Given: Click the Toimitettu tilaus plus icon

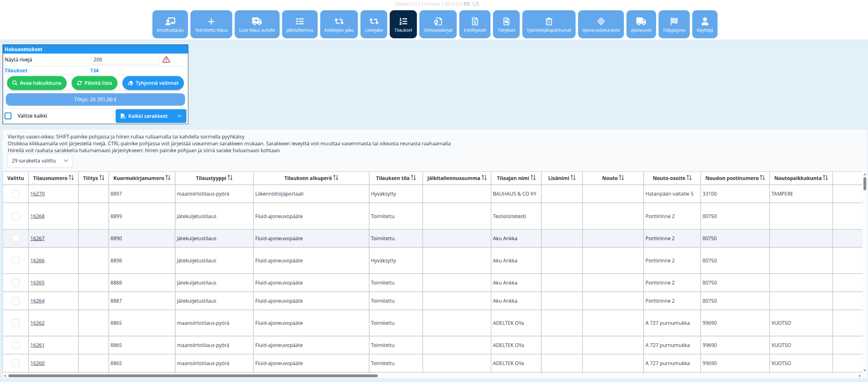Looking at the screenshot, I should [211, 22].
